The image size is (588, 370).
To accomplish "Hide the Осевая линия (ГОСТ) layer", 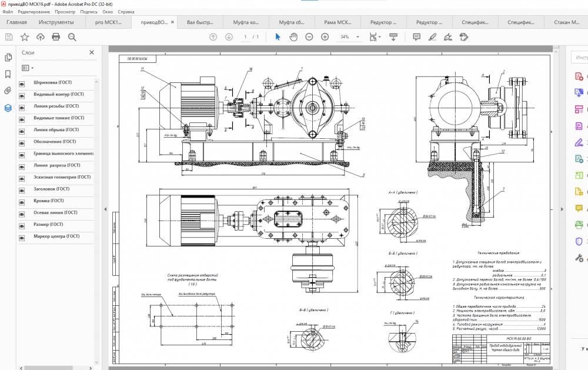I will (22, 214).
